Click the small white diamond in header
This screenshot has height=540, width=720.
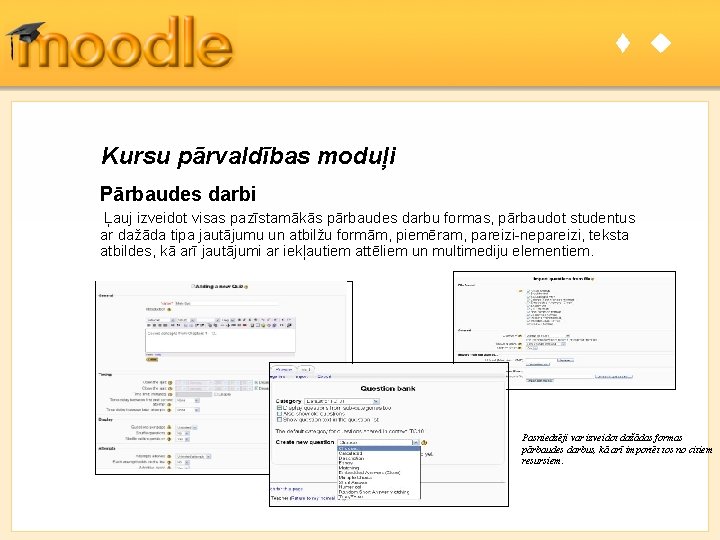pos(623,43)
